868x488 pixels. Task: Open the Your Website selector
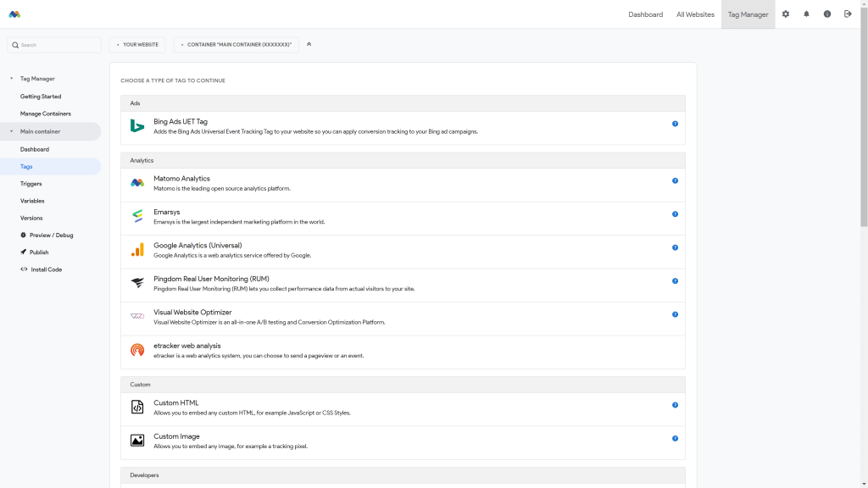[x=137, y=45]
